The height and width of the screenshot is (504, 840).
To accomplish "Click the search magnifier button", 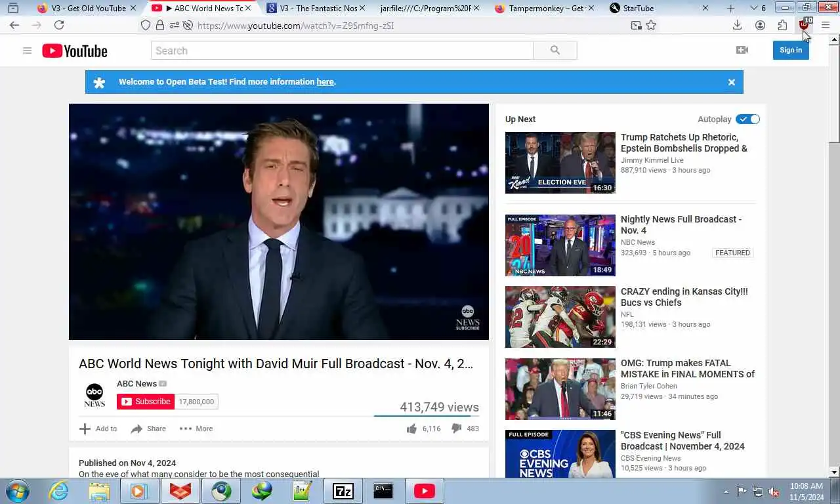I will (555, 51).
